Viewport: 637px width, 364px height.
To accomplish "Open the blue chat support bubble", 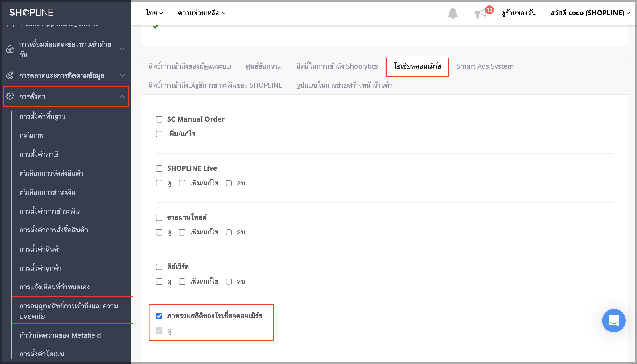I will pos(614,320).
